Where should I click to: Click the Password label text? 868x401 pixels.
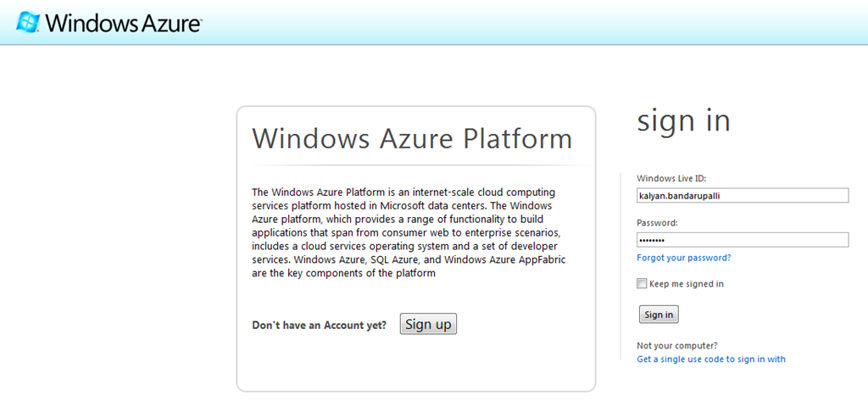click(x=657, y=223)
